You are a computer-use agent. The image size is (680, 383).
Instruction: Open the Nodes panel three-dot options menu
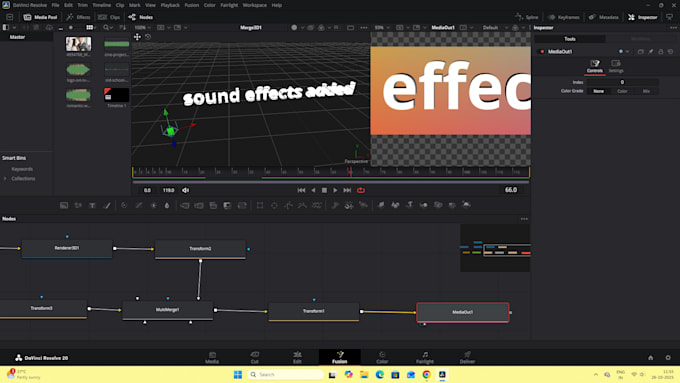pyautogui.click(x=524, y=219)
